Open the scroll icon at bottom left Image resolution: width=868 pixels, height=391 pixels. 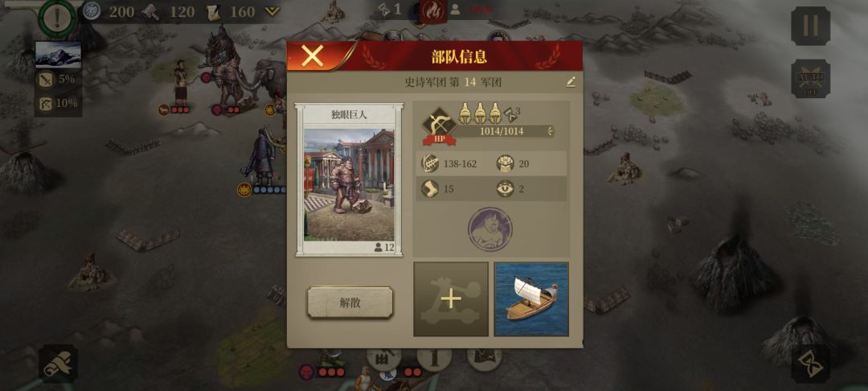(x=58, y=364)
